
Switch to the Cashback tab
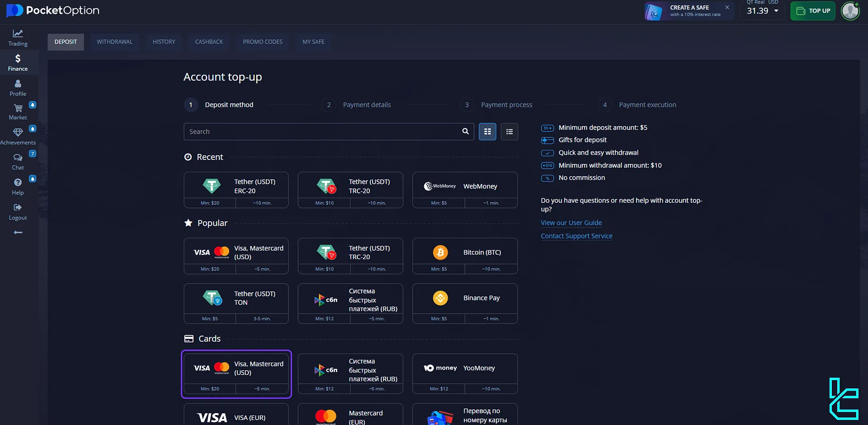[209, 42]
